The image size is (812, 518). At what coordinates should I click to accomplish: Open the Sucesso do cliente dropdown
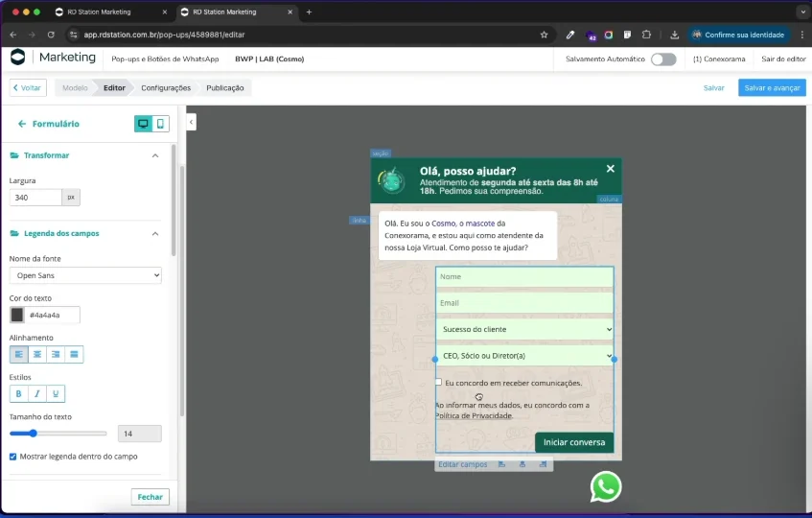[x=524, y=329]
